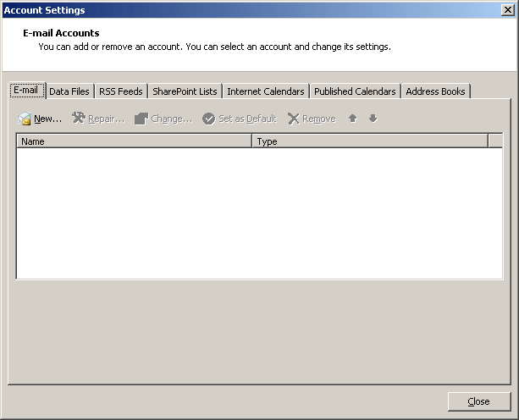This screenshot has width=519, height=420.
Task: Switch to the Internet Calendars tab
Action: click(x=265, y=91)
